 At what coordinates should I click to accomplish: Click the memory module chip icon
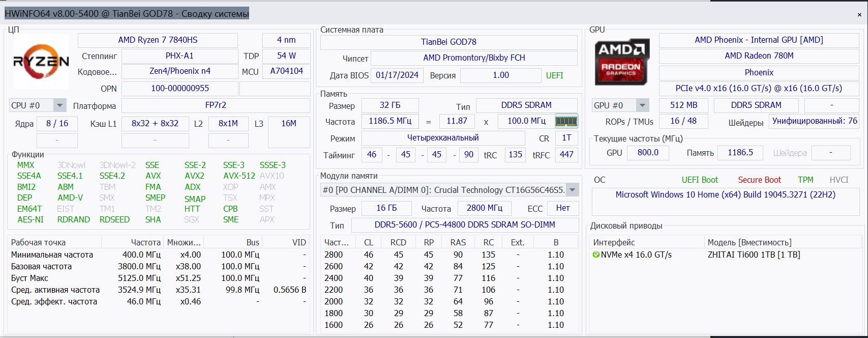[565, 121]
